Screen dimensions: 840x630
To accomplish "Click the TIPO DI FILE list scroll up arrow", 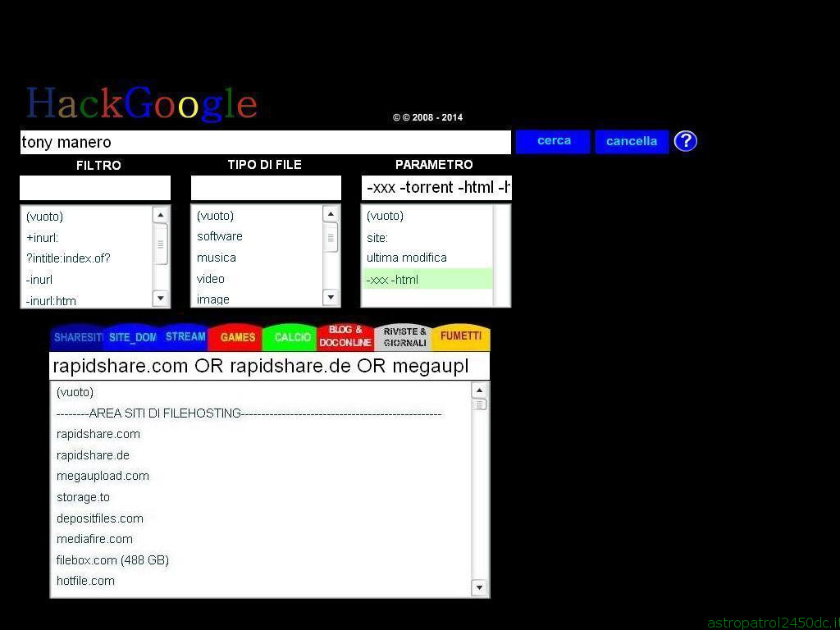I will pos(331,214).
